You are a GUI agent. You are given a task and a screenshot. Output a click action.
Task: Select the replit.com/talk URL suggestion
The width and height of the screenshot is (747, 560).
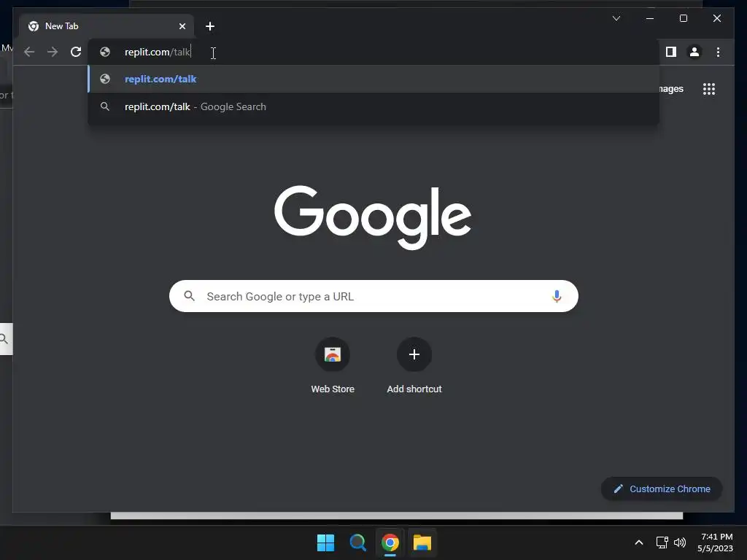(373, 79)
